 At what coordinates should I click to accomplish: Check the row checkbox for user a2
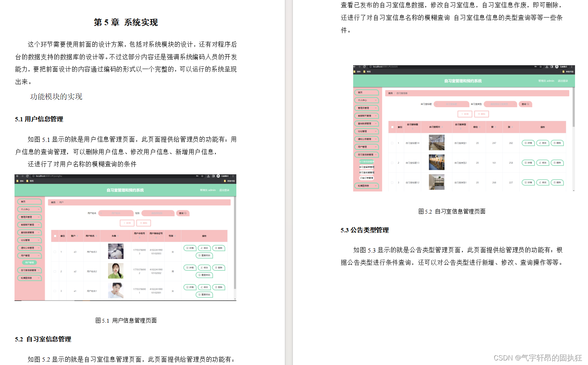[x=55, y=271]
